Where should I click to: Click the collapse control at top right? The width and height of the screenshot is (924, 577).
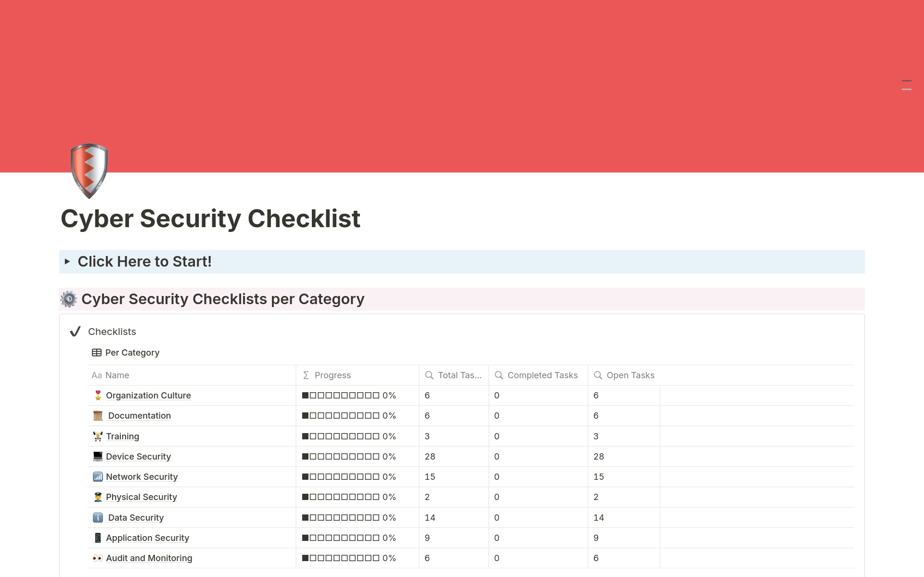click(x=907, y=85)
